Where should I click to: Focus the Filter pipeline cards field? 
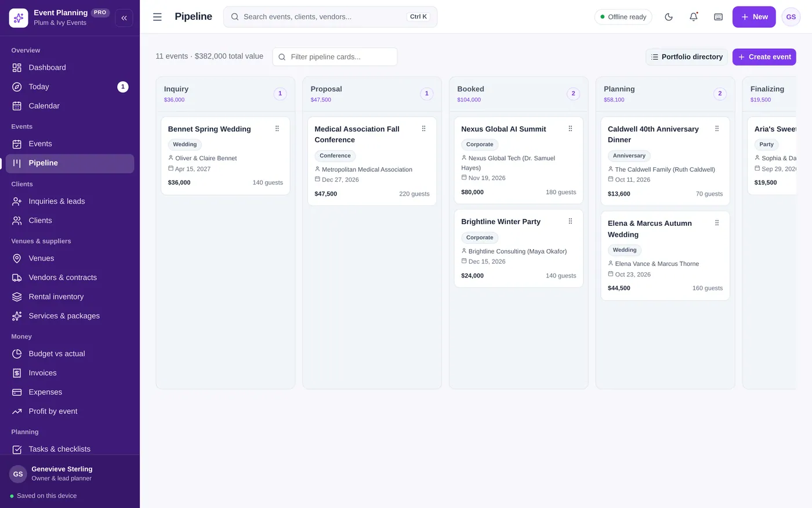click(x=335, y=57)
